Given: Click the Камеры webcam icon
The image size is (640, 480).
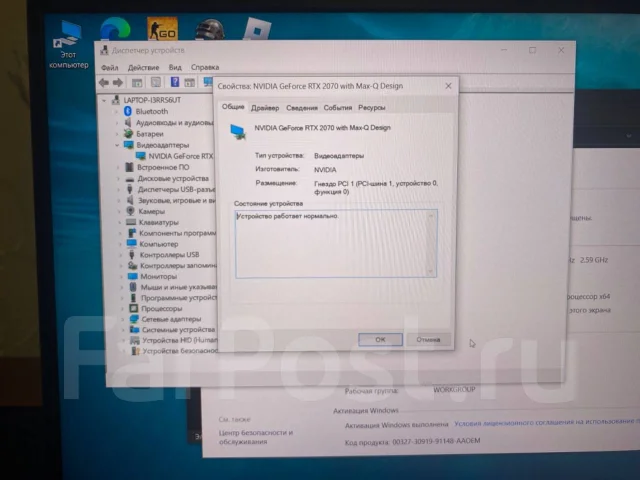Looking at the screenshot, I should 130,211.
